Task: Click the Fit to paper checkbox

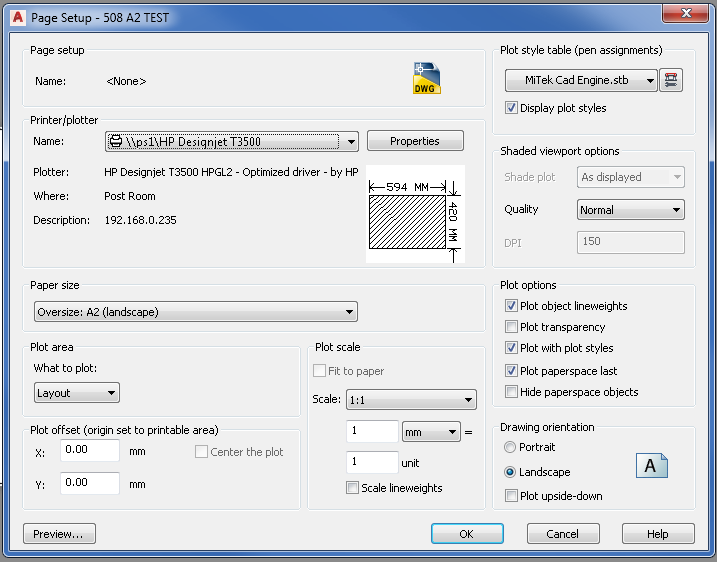Action: pos(319,371)
